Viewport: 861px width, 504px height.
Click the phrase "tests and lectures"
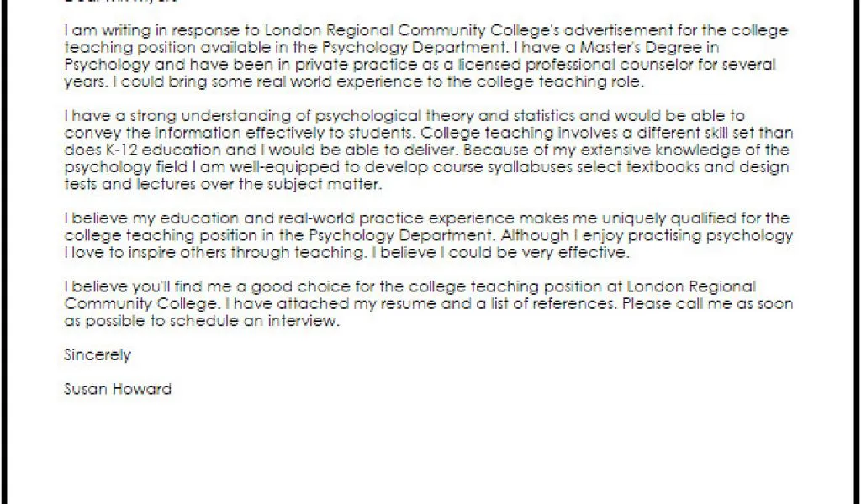point(124,184)
